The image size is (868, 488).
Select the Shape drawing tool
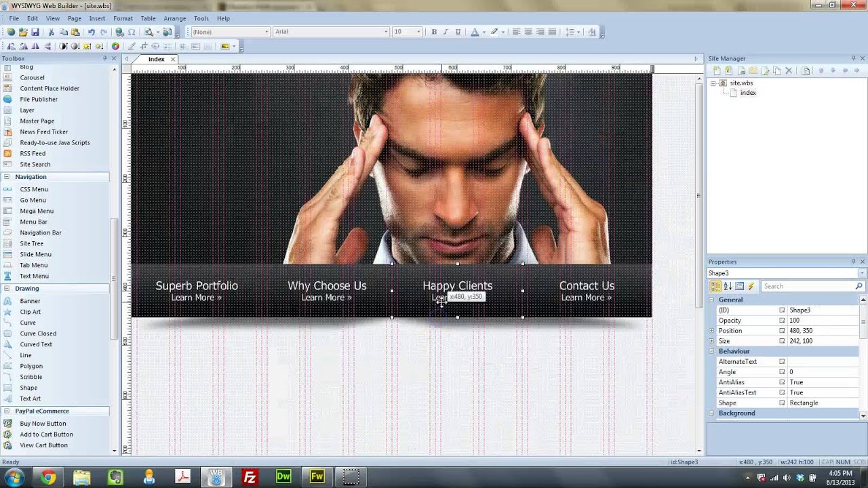[28, 388]
